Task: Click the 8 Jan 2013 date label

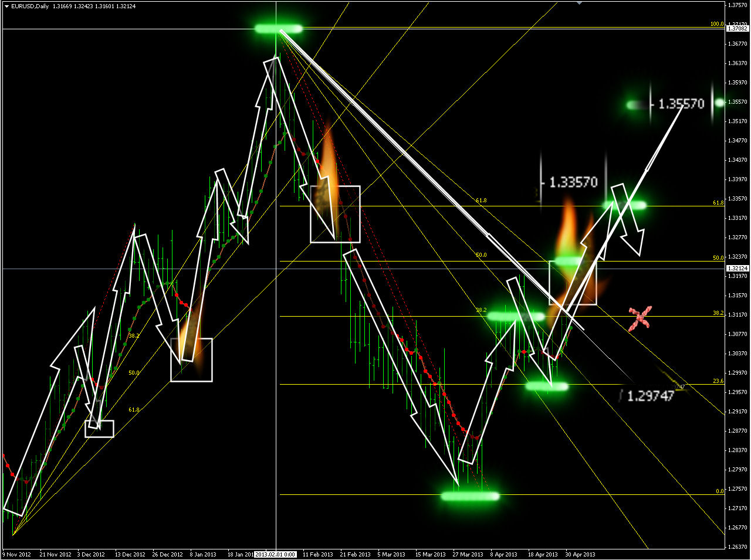Action: pyautogui.click(x=203, y=554)
